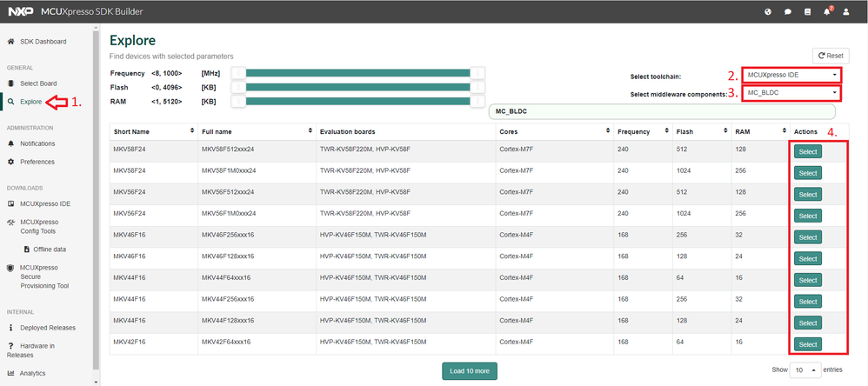The image size is (868, 386).
Task: Open Select Board chip icon in sidebar
Action: pyautogui.click(x=10, y=83)
